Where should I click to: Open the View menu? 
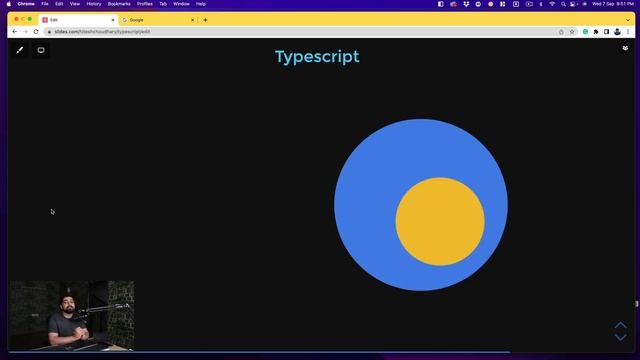pos(75,4)
